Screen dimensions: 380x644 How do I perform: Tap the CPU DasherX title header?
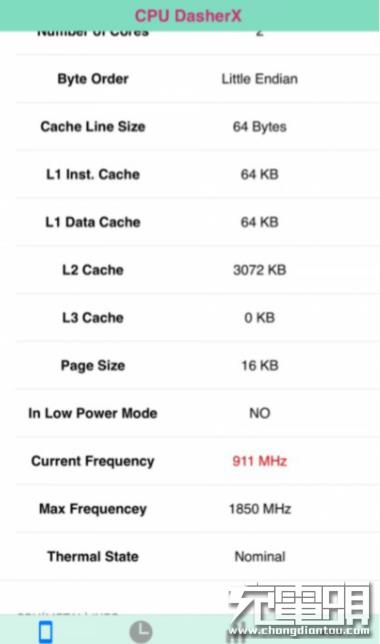tap(188, 16)
